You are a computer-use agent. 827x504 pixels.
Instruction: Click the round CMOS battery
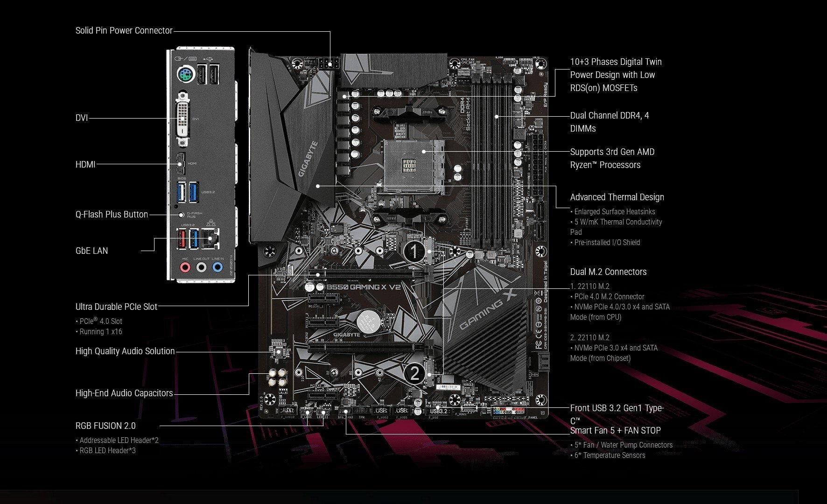click(x=370, y=322)
